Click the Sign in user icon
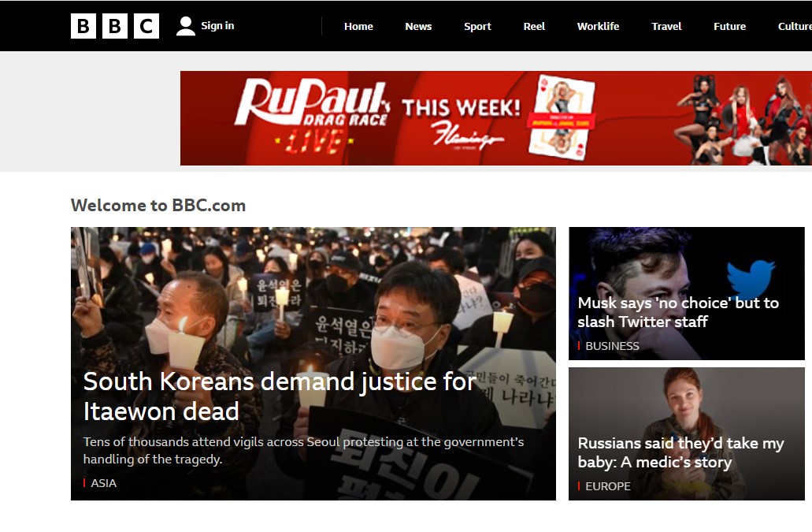The height and width of the screenshot is (532, 812). [185, 26]
